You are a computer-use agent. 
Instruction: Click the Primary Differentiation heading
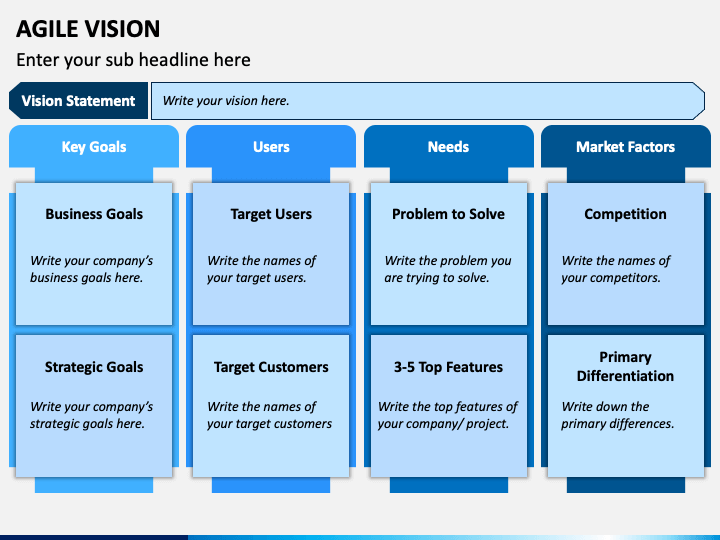(x=625, y=366)
